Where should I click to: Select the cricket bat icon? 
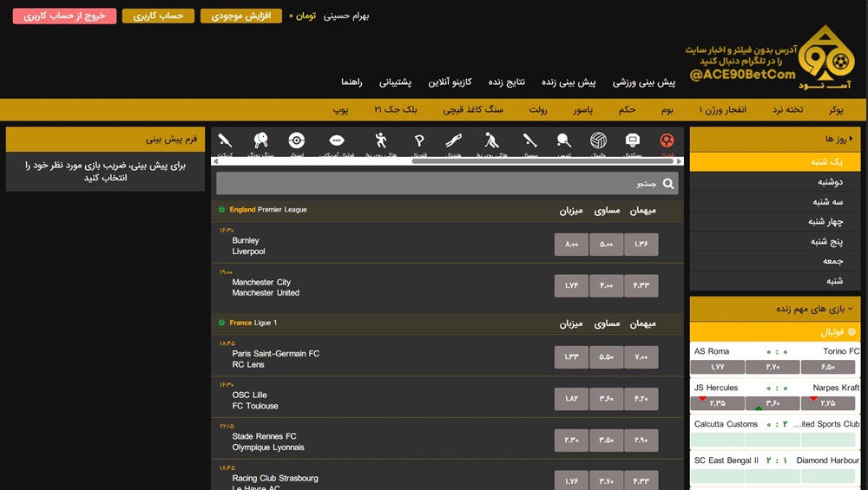pyautogui.click(x=225, y=140)
